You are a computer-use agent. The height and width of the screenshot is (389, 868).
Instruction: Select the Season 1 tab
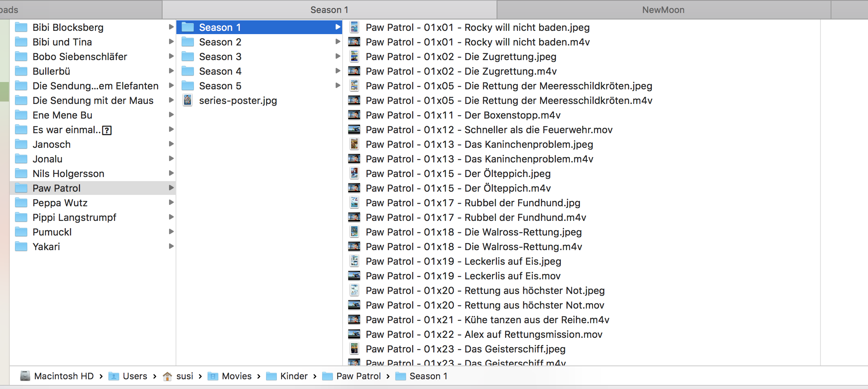pos(330,10)
